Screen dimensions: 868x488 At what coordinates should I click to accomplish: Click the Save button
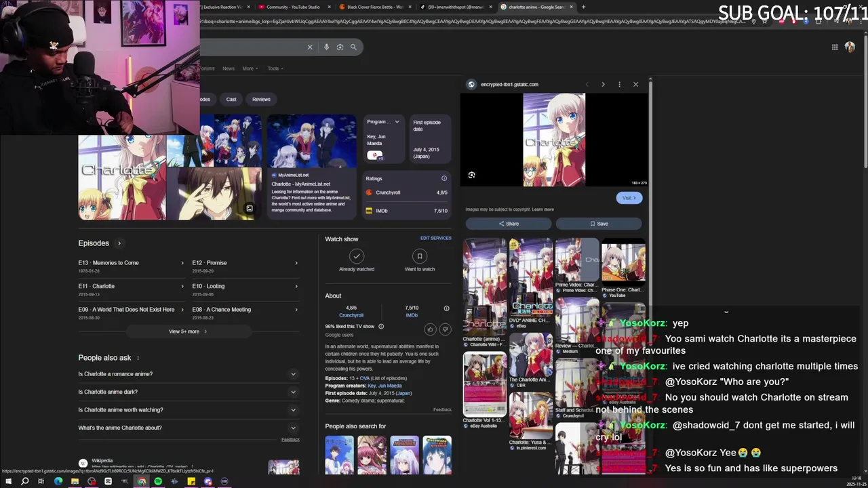tap(599, 224)
